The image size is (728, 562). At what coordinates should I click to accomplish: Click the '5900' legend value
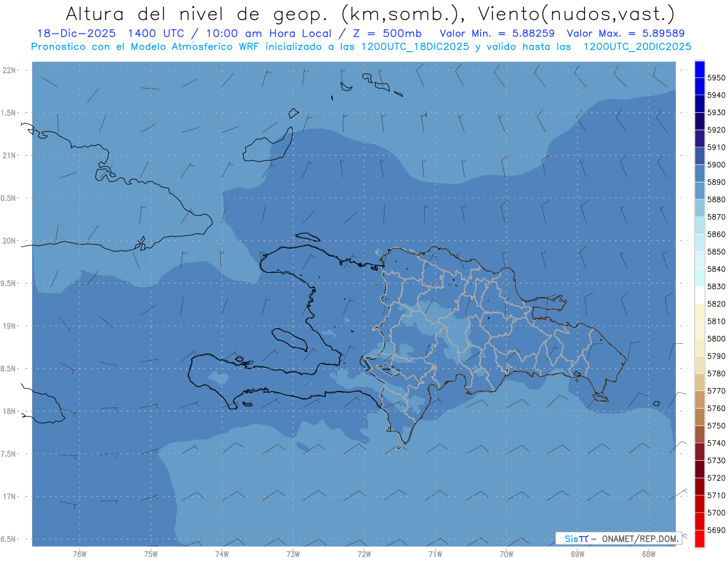click(716, 164)
